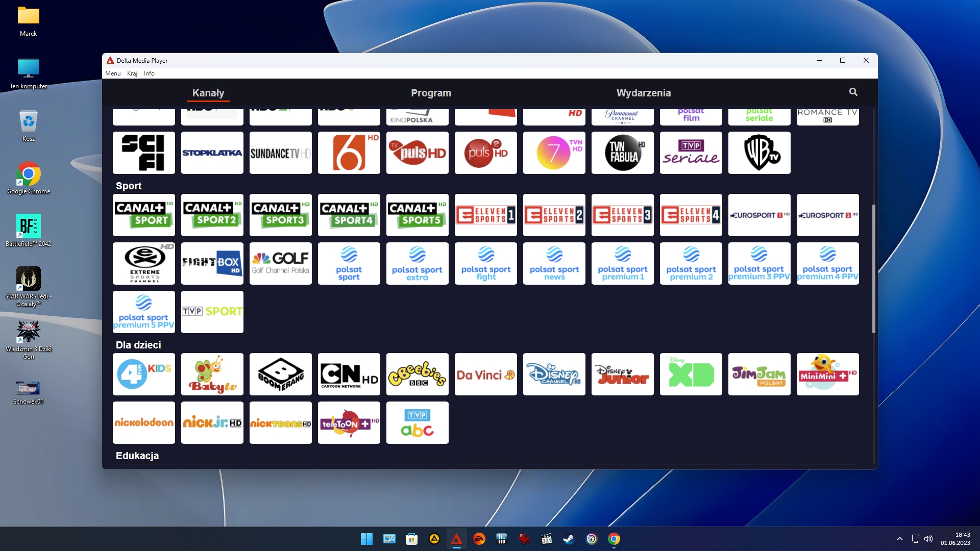Play Polsat Sport Premium 5 PPV

144,312
